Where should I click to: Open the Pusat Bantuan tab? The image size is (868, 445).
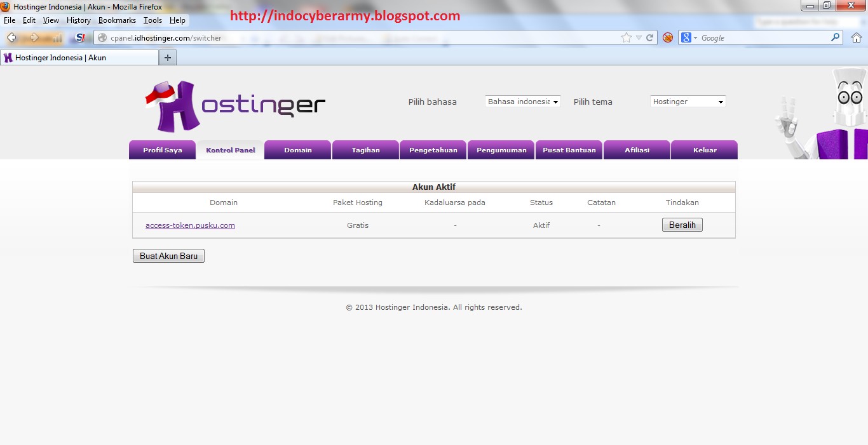tap(569, 150)
